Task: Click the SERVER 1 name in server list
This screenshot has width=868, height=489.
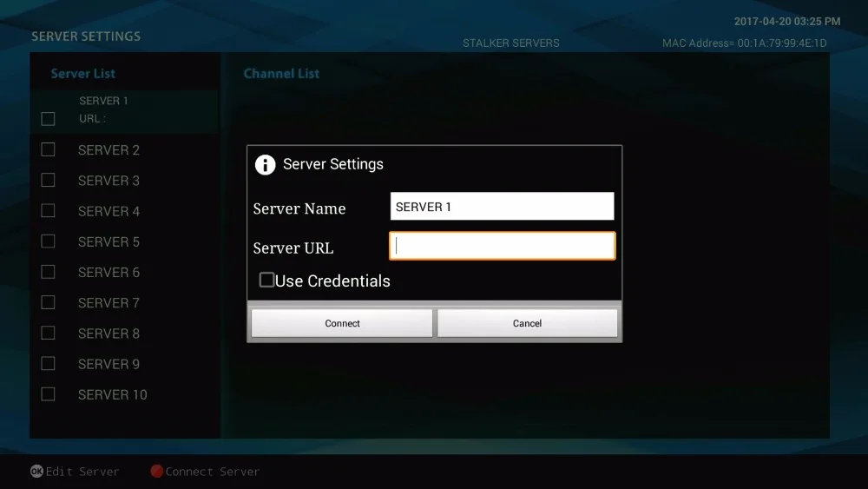Action: (103, 101)
